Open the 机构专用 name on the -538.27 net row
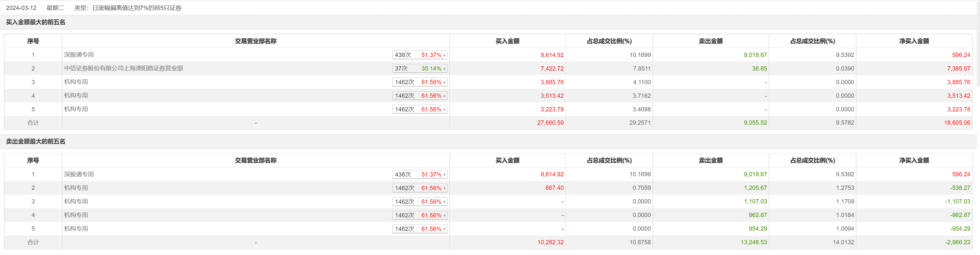This screenshot has height=255, width=980. pos(76,188)
